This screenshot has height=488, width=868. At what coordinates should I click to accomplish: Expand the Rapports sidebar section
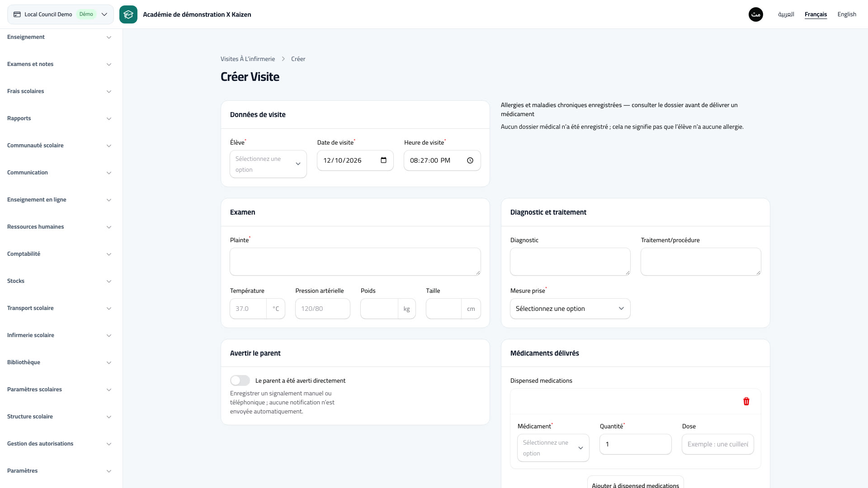59,118
